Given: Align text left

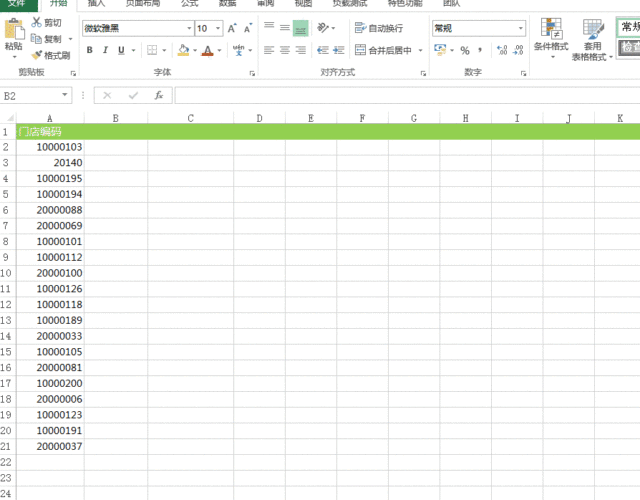Looking at the screenshot, I should pyautogui.click(x=269, y=50).
